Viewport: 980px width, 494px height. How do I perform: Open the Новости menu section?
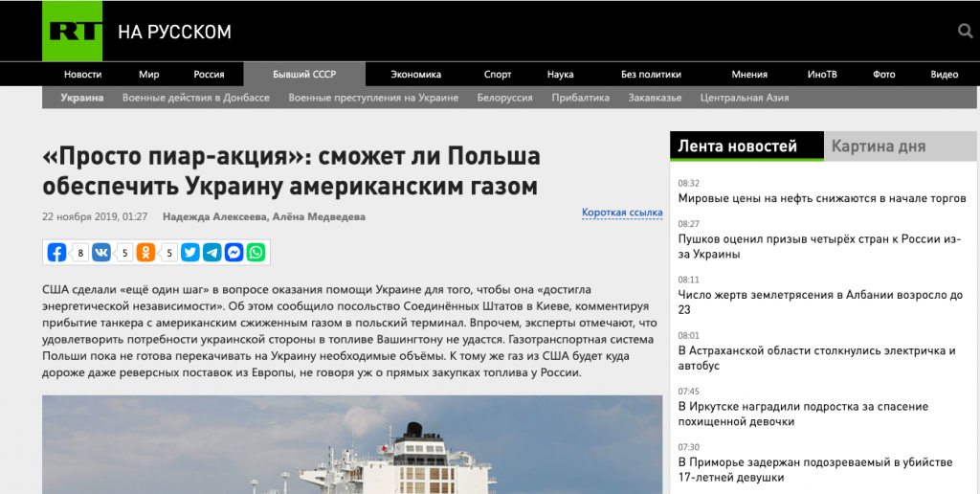tap(82, 75)
